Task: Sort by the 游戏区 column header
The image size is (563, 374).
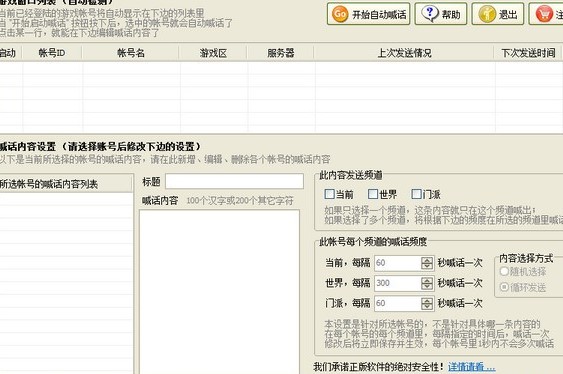Action: 213,53
